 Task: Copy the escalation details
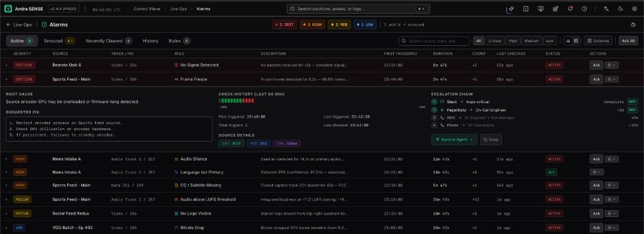[491, 140]
